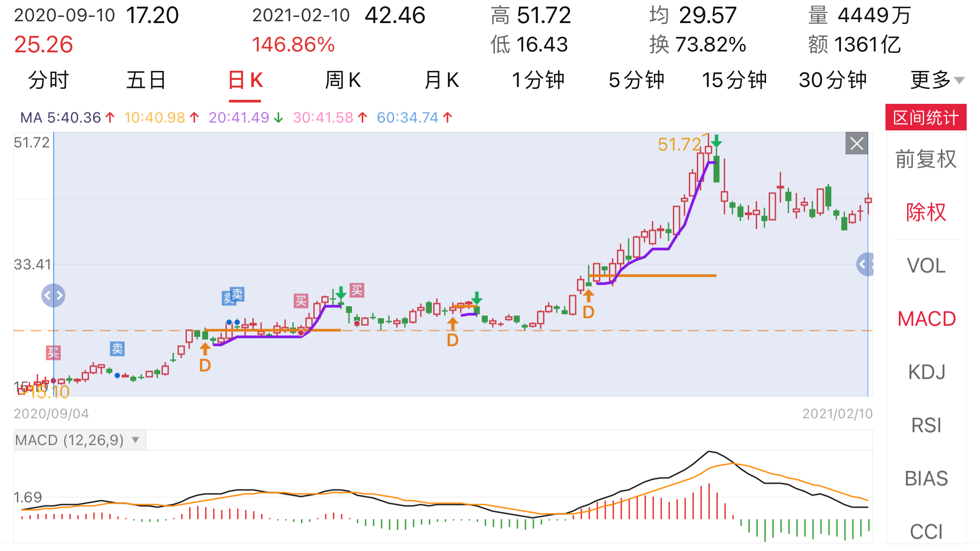The width and height of the screenshot is (980, 551).
Task: Click the red 区间统计 button
Action: pyautogui.click(x=925, y=118)
